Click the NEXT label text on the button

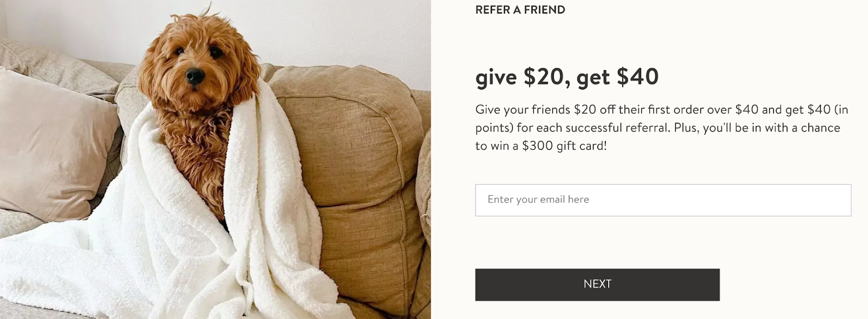597,284
